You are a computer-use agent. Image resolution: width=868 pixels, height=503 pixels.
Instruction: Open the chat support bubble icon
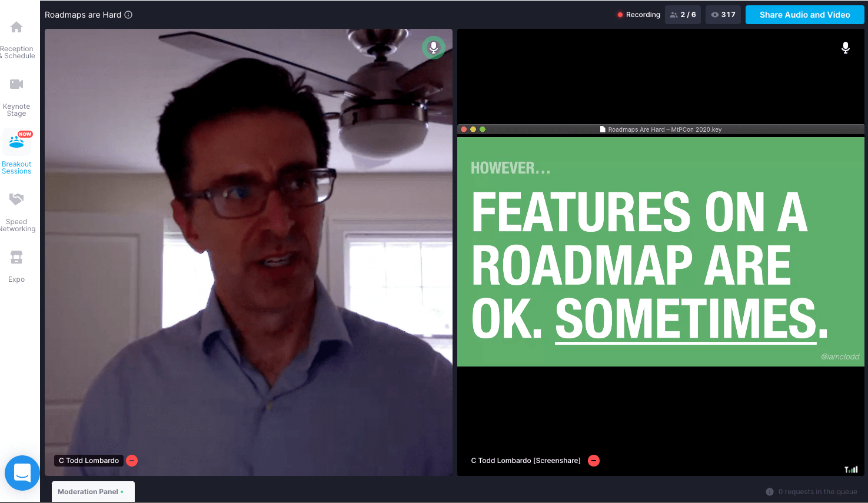22,472
